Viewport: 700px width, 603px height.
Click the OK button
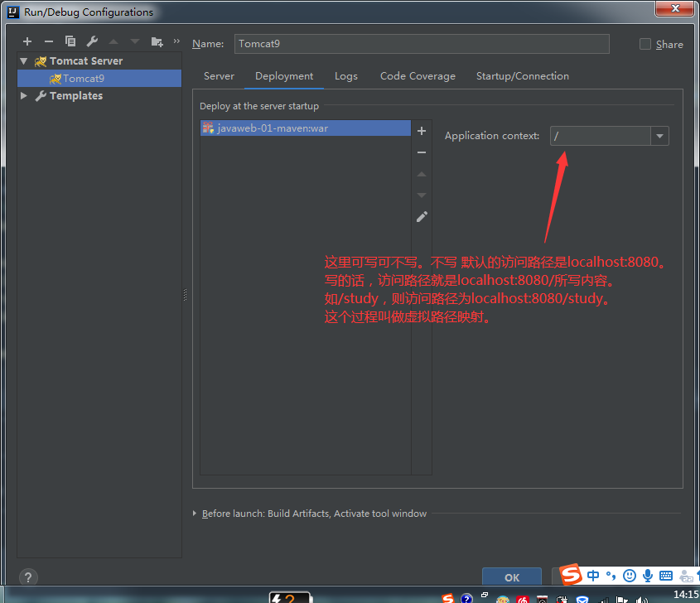click(x=512, y=577)
